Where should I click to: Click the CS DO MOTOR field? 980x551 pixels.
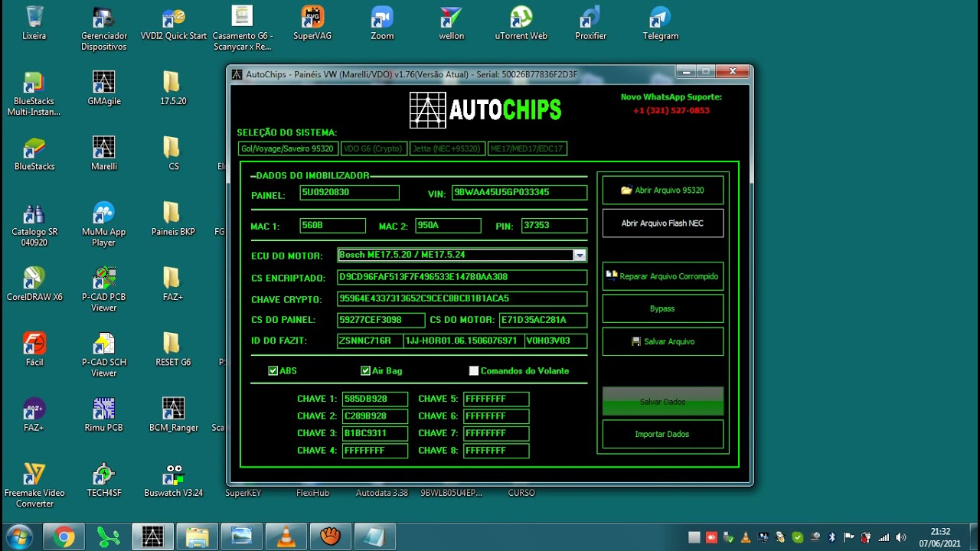pos(543,320)
